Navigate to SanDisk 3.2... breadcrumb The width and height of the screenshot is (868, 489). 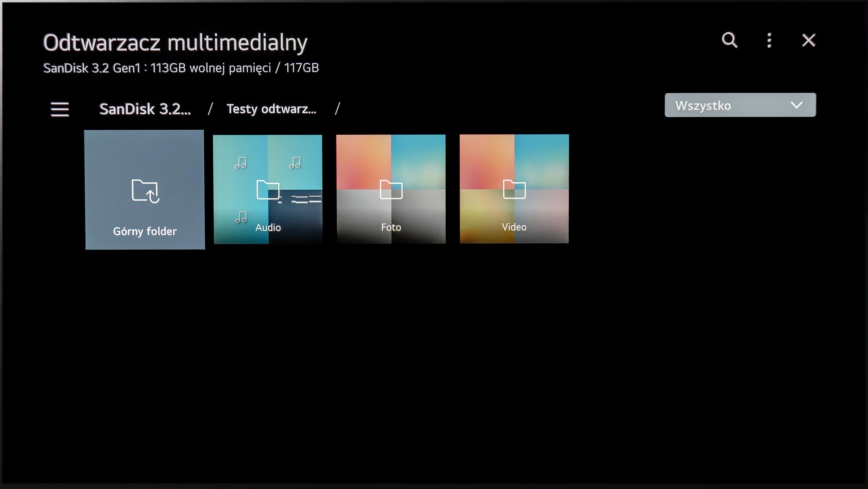pyautogui.click(x=145, y=109)
